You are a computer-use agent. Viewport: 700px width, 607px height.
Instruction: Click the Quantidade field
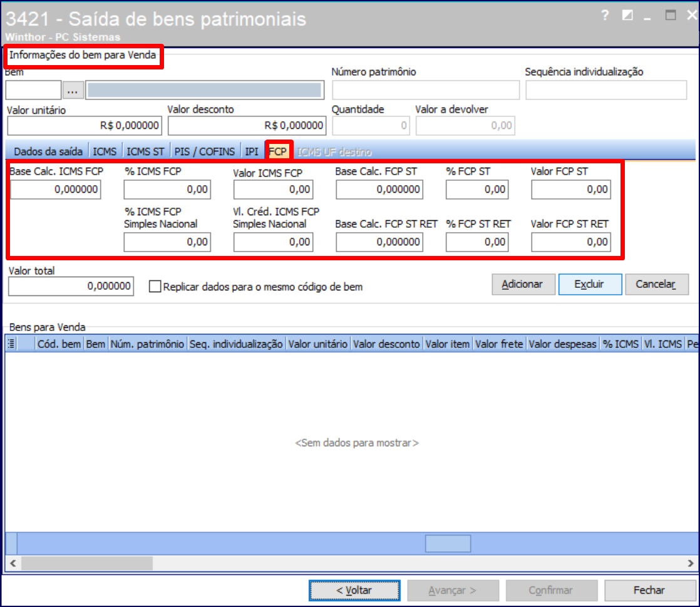tap(371, 125)
